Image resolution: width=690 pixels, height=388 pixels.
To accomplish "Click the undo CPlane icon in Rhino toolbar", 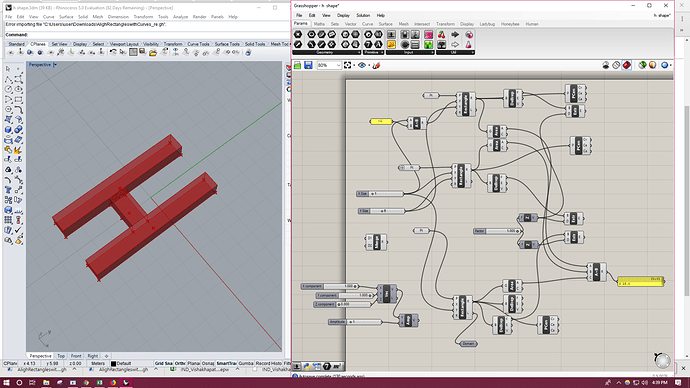I will pos(113,52).
